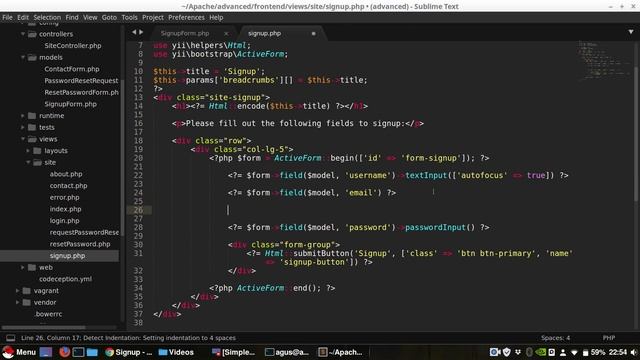The image size is (640, 360).
Task: Open the Project menu
Action: point(153,18)
